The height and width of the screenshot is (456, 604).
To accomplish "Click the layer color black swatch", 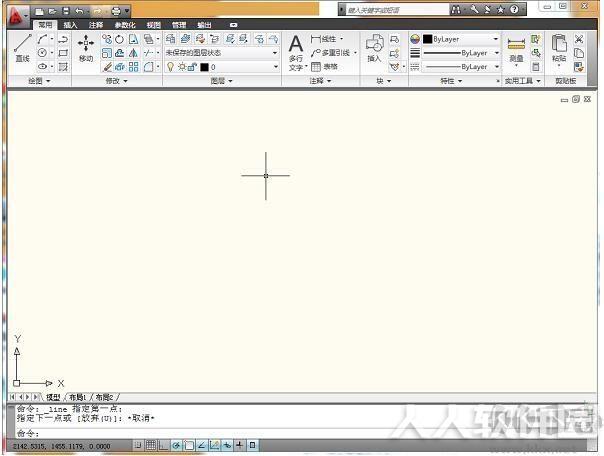I will click(x=204, y=67).
